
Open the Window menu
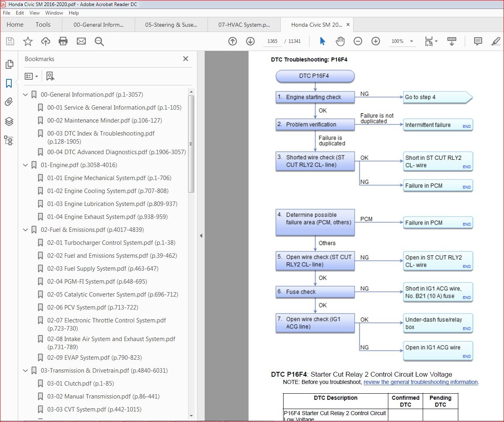[54, 13]
